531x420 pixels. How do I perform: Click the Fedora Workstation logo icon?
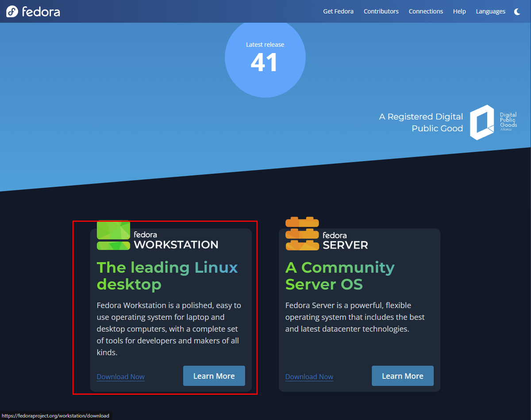(113, 235)
